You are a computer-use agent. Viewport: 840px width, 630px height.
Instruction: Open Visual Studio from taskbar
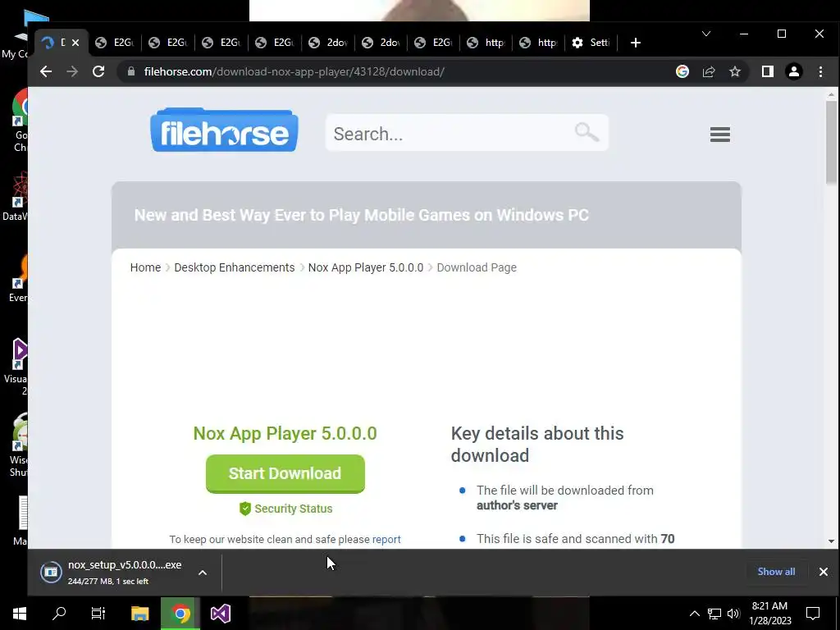[x=220, y=614]
